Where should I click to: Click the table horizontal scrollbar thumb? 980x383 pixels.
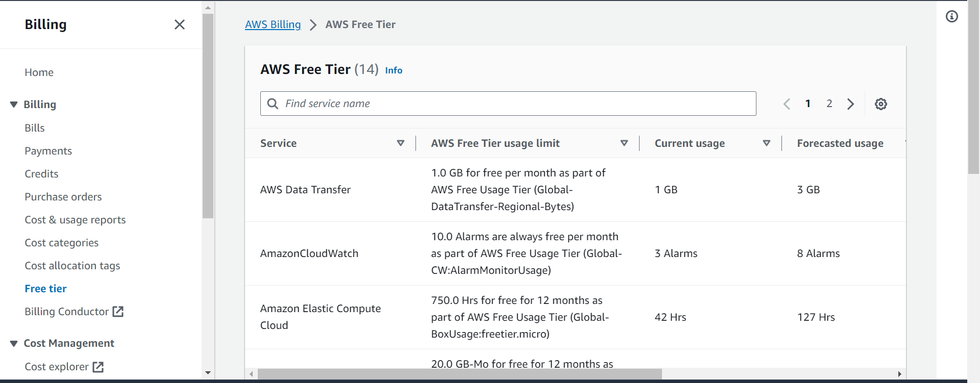pyautogui.click(x=459, y=374)
